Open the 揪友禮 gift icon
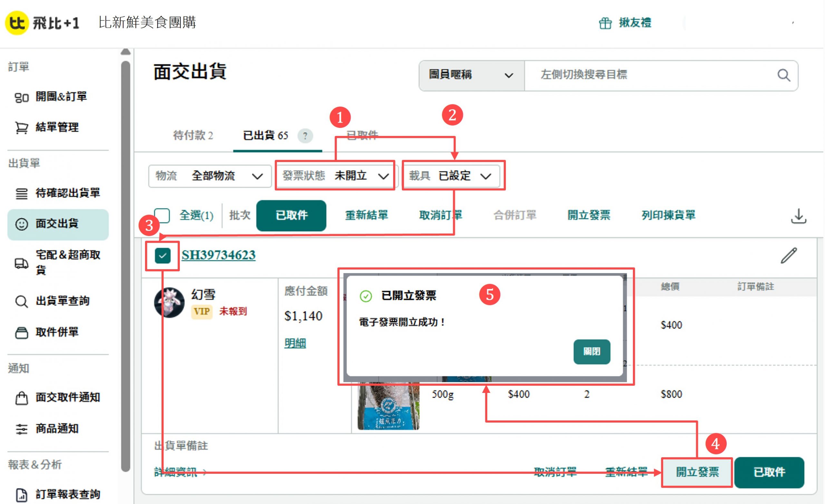Viewport: 825px width, 504px height. point(605,23)
